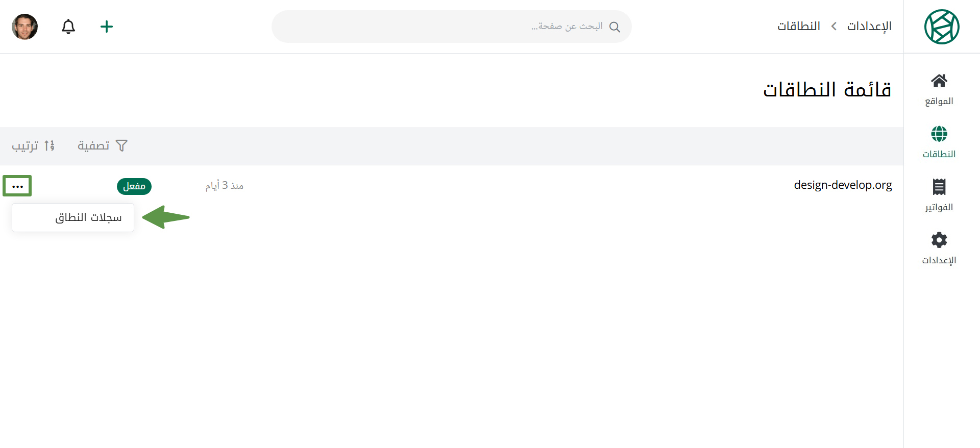Image resolution: width=980 pixels, height=448 pixels.
Task: Click the green plus add icon
Action: click(107, 27)
